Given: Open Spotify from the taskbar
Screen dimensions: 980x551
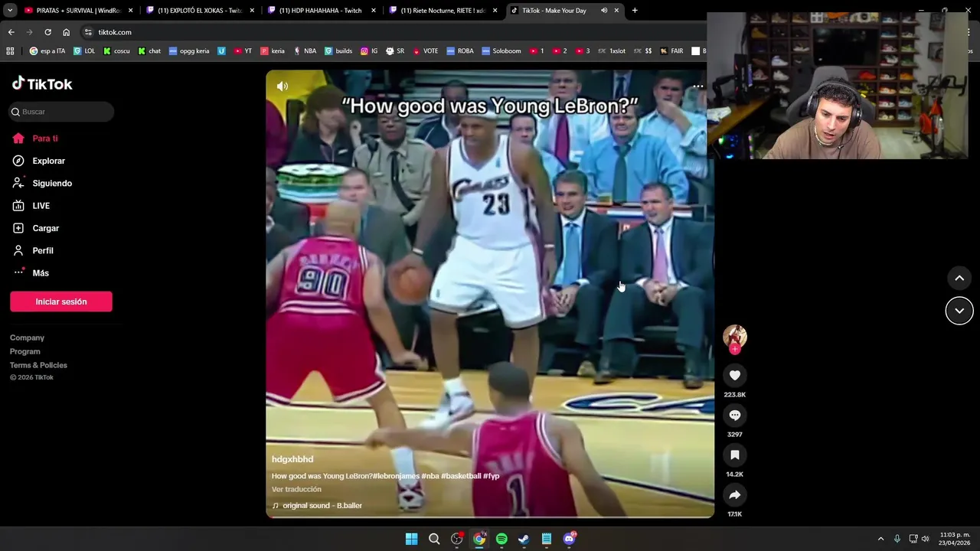Looking at the screenshot, I should coord(501,539).
